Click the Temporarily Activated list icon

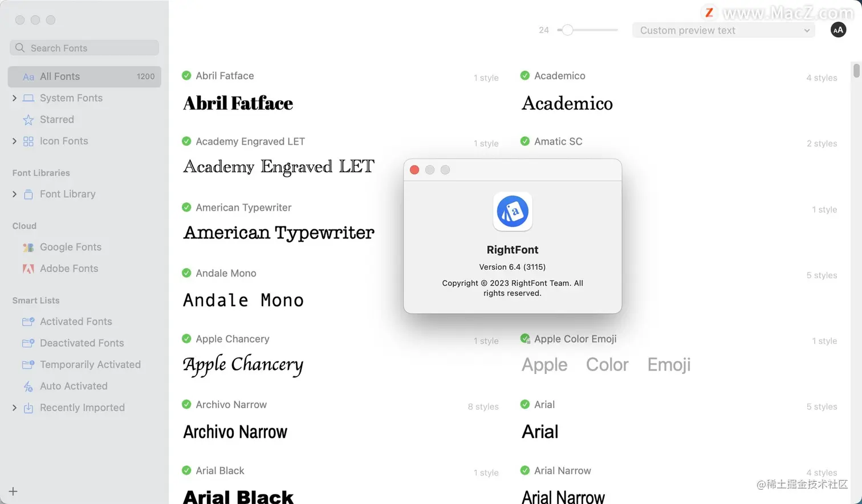point(28,365)
